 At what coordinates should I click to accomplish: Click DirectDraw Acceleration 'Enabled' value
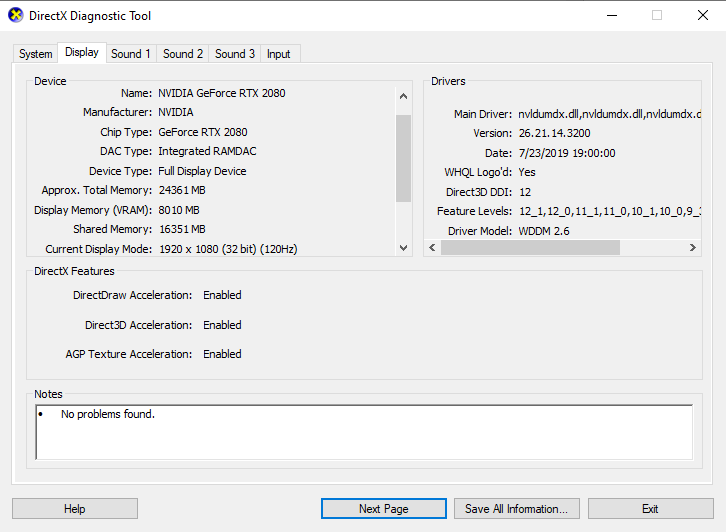[x=222, y=295]
